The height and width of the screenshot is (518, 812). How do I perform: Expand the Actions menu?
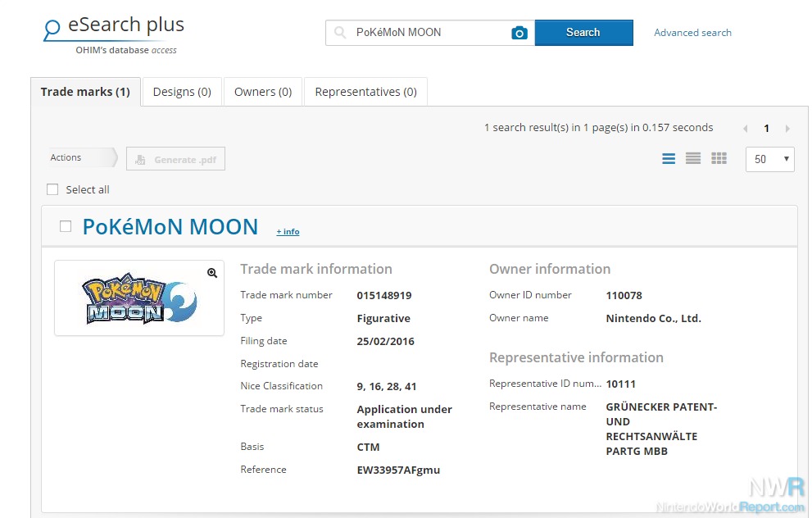(82, 157)
